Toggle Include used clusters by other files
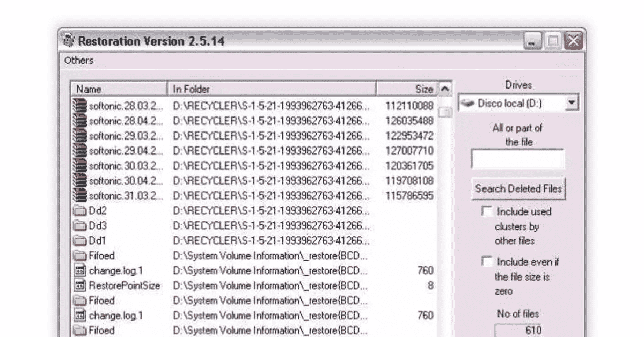This screenshot has height=337, width=644. coord(487,211)
